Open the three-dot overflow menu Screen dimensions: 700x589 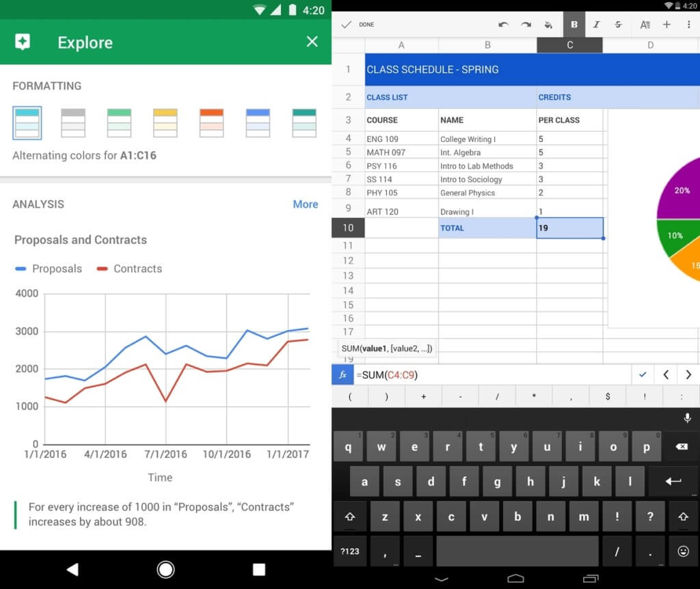pos(688,25)
